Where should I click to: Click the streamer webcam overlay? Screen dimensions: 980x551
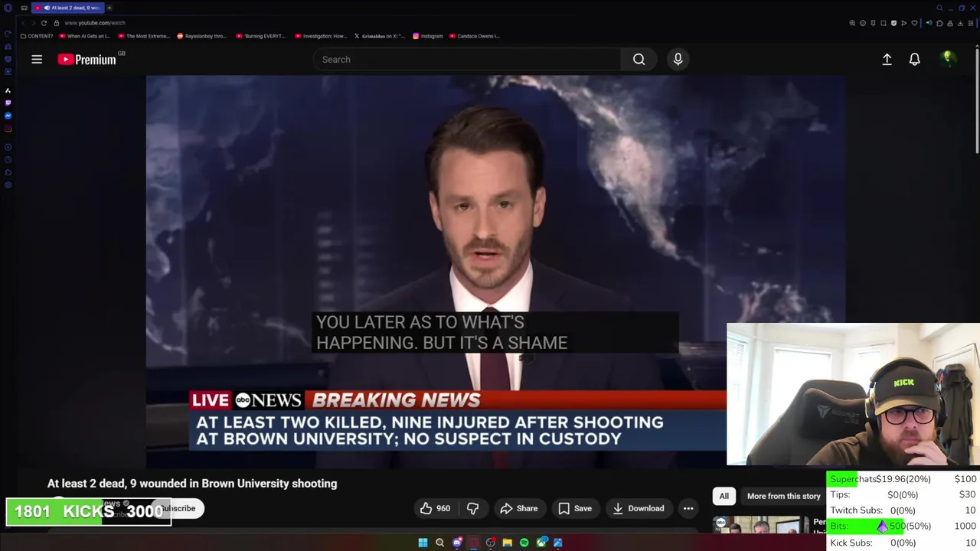click(853, 394)
